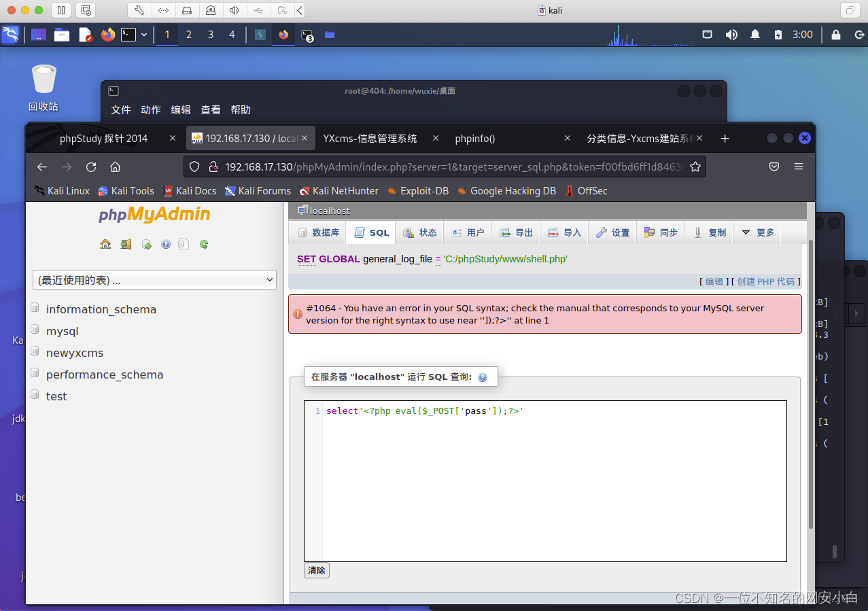Click the network icon in Kali tray
This screenshot has width=868, height=611.
pyautogui.click(x=708, y=34)
